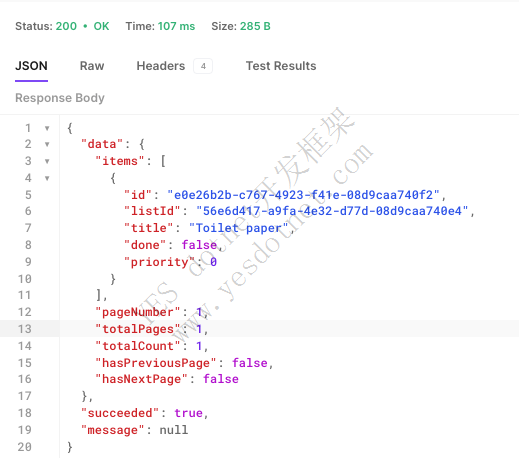Click the "hasPreviousPage" false value

(250, 363)
